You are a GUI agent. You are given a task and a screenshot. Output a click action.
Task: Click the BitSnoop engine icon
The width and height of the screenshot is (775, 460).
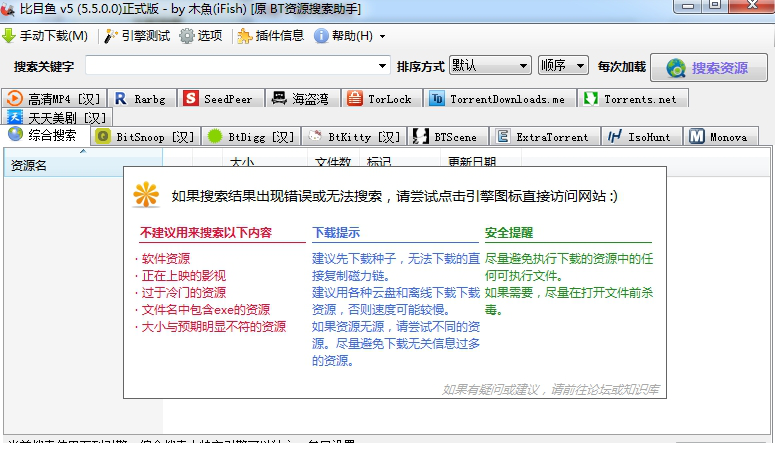(x=103, y=136)
